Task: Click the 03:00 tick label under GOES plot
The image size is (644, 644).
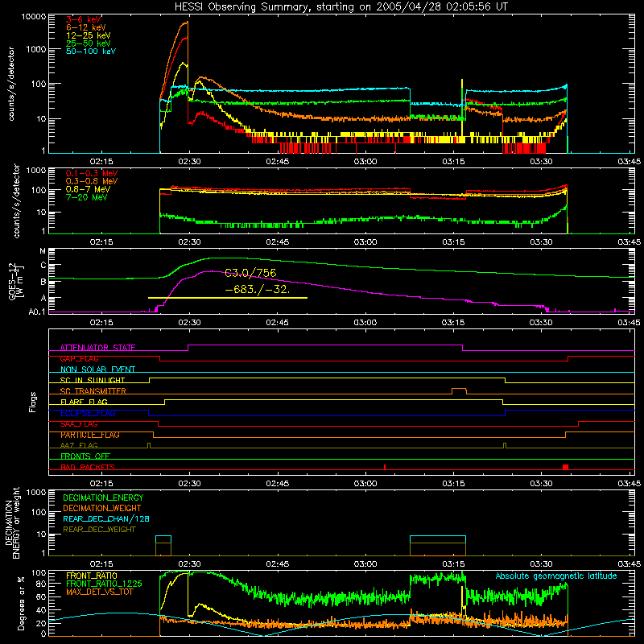Action: (x=365, y=323)
